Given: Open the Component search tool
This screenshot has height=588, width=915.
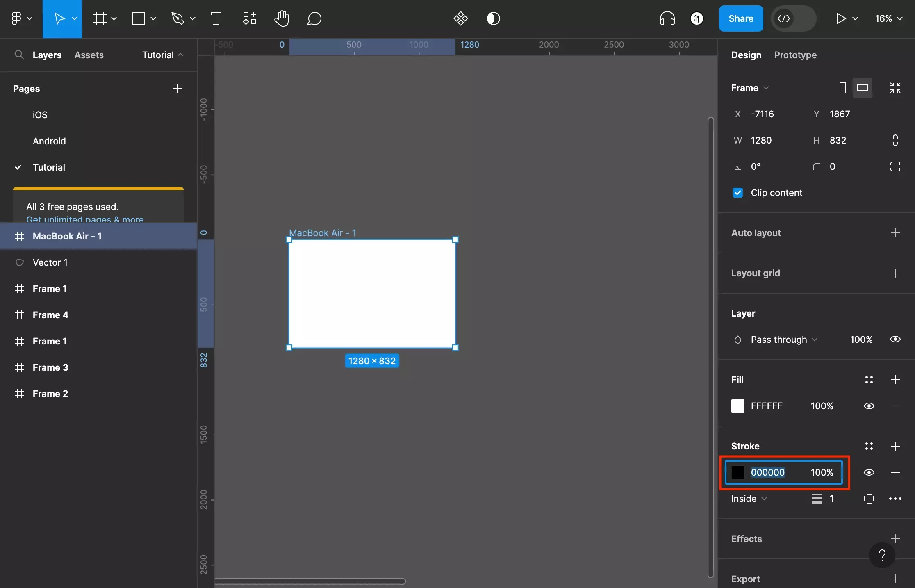Looking at the screenshot, I should tap(249, 18).
